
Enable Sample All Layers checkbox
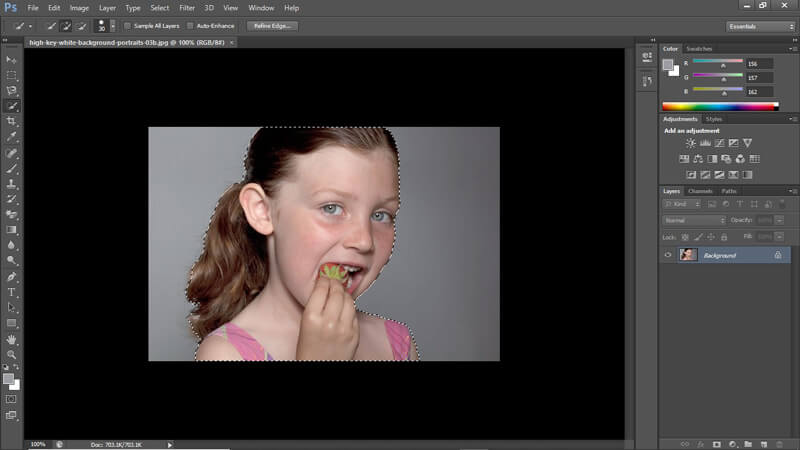coord(128,26)
